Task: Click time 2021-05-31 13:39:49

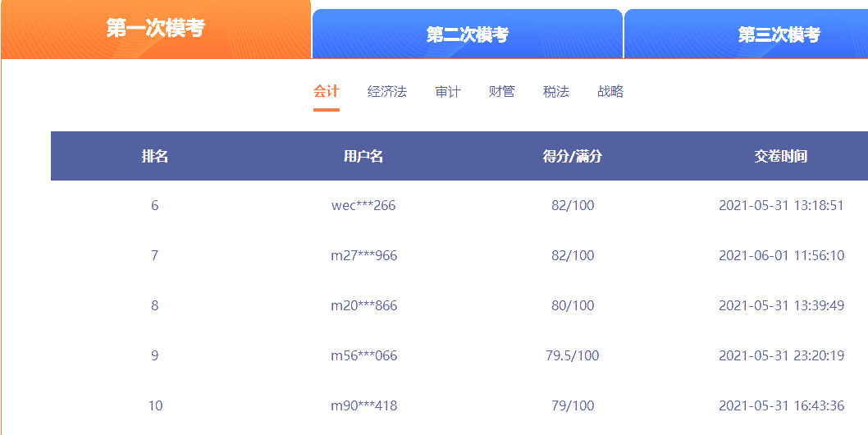Action: click(782, 305)
